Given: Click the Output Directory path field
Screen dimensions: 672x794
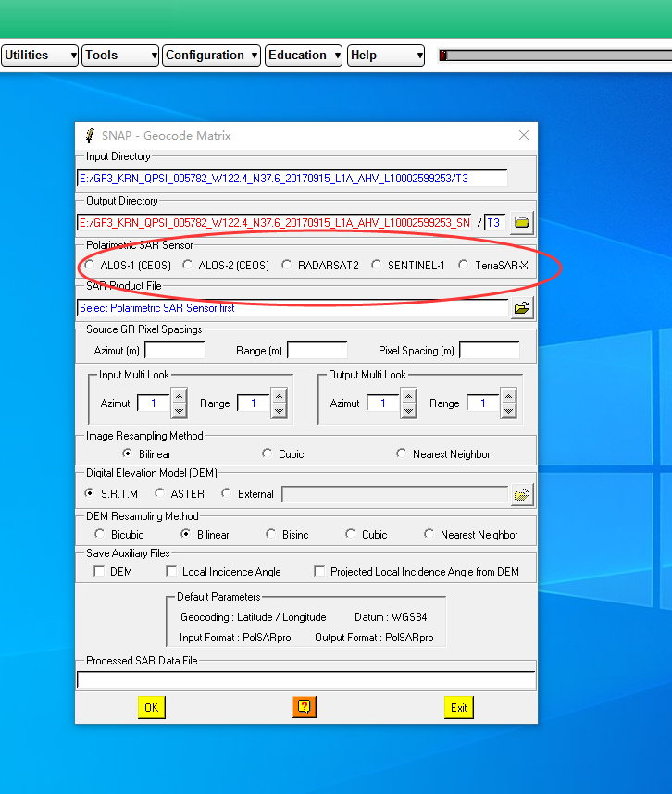Looking at the screenshot, I should click(274, 222).
